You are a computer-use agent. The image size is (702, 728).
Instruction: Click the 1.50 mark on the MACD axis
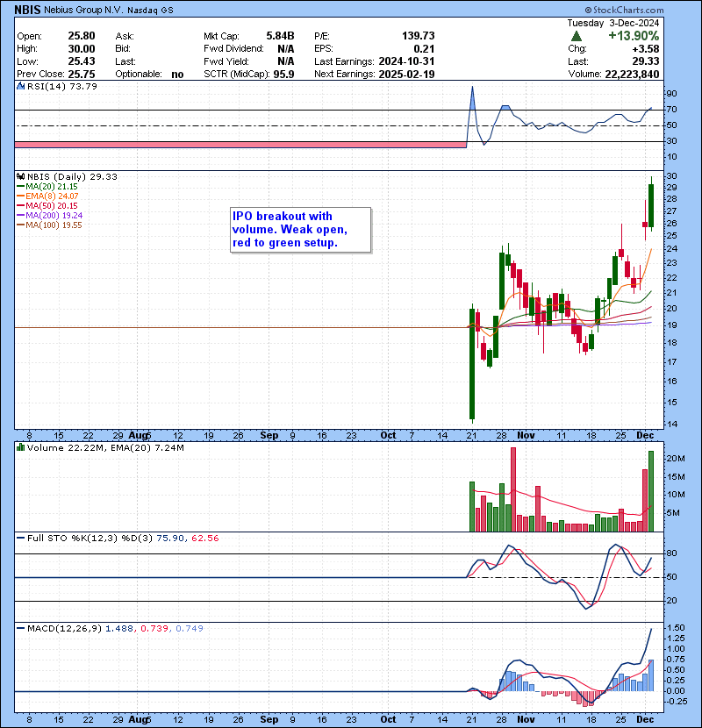point(676,628)
